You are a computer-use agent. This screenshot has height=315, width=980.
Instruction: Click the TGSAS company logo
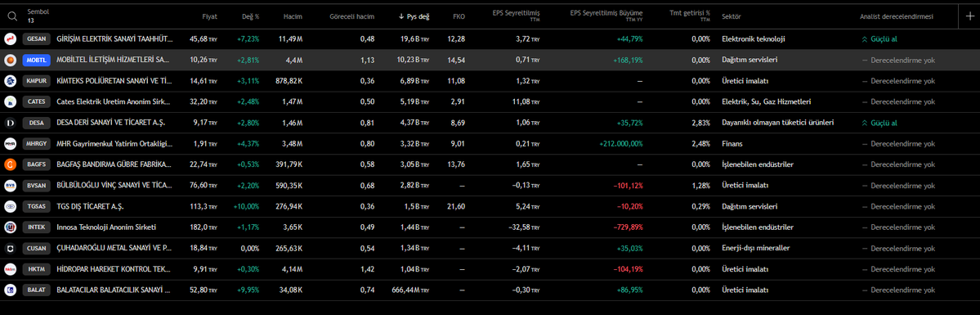(x=10, y=207)
